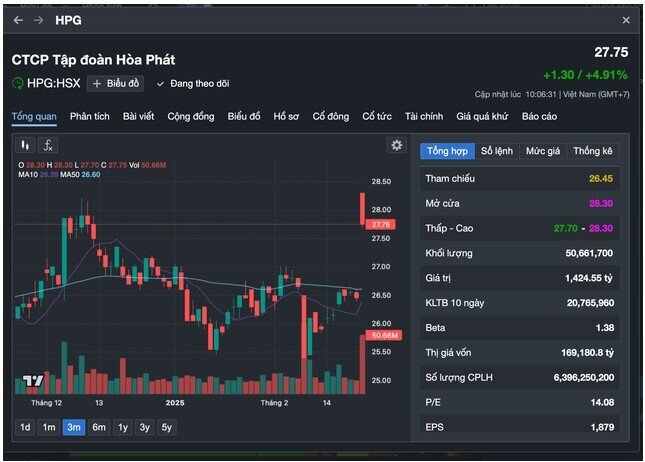The width and height of the screenshot is (645, 462).
Task: Click the + Biểu đồ button
Action: coord(116,84)
